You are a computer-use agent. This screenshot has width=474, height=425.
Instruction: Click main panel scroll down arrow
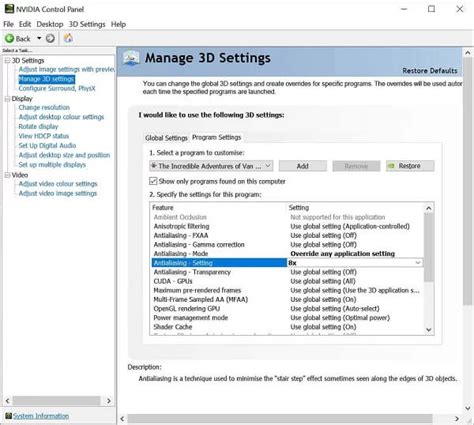468,408
